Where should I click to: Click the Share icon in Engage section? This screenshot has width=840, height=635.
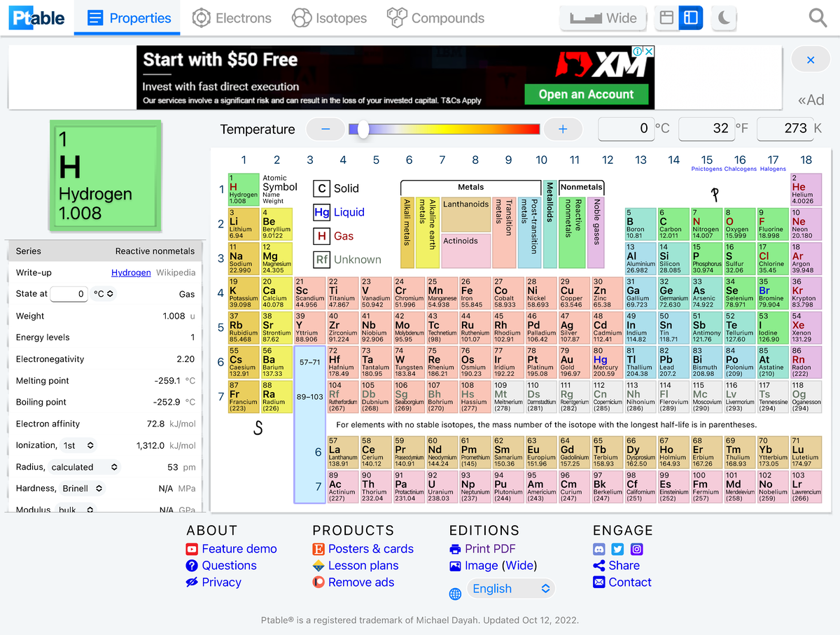598,566
